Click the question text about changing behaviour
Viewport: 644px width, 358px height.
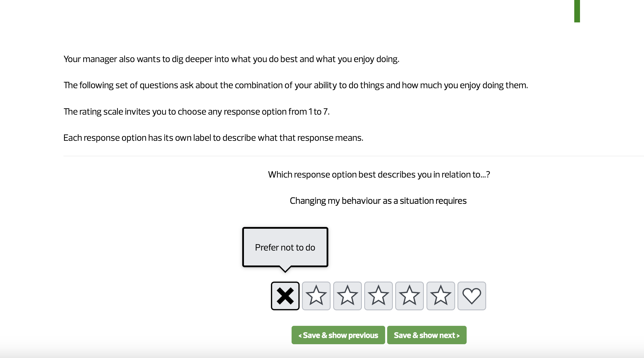(x=378, y=201)
